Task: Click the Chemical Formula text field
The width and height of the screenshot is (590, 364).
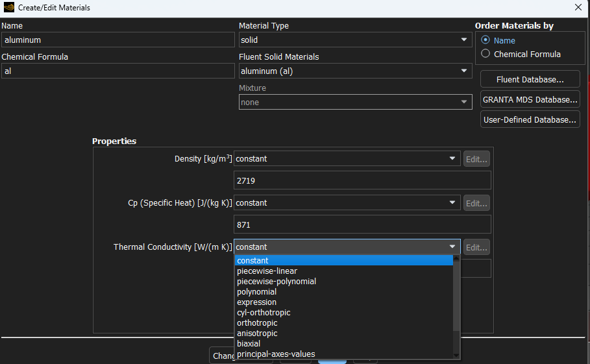Action: pyautogui.click(x=117, y=71)
